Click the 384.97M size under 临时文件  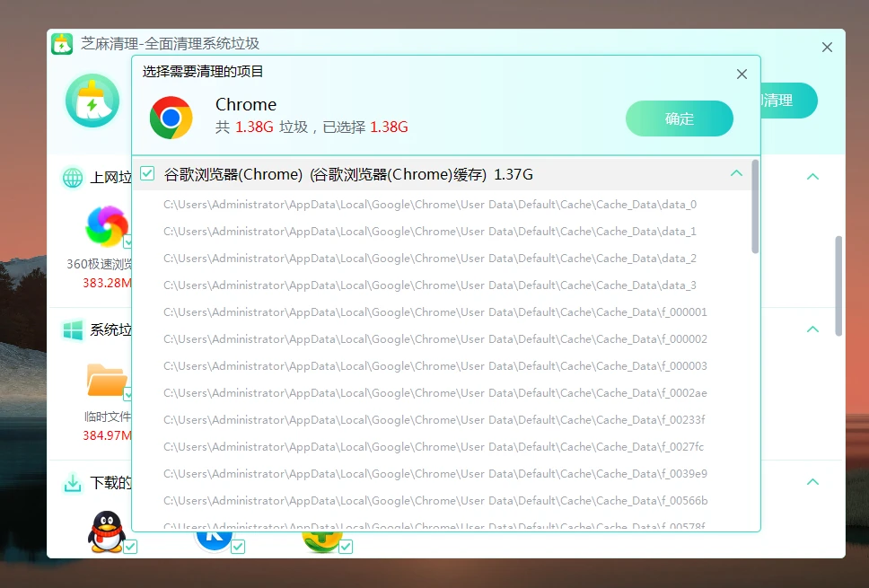(x=108, y=435)
